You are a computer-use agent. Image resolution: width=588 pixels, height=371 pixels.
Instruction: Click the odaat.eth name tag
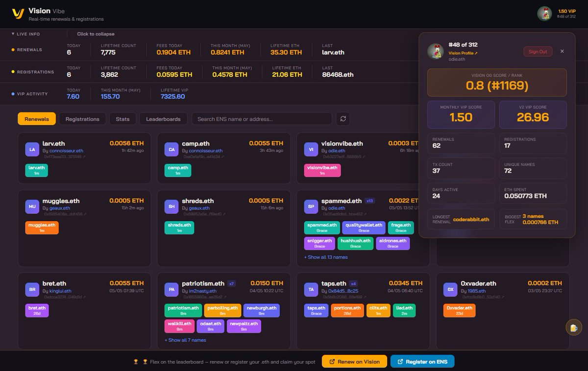[210, 326]
